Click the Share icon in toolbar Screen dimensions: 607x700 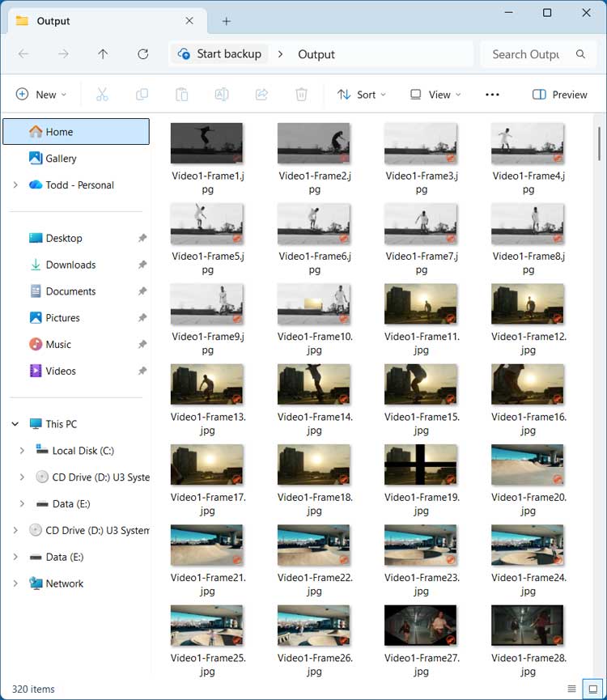261,95
